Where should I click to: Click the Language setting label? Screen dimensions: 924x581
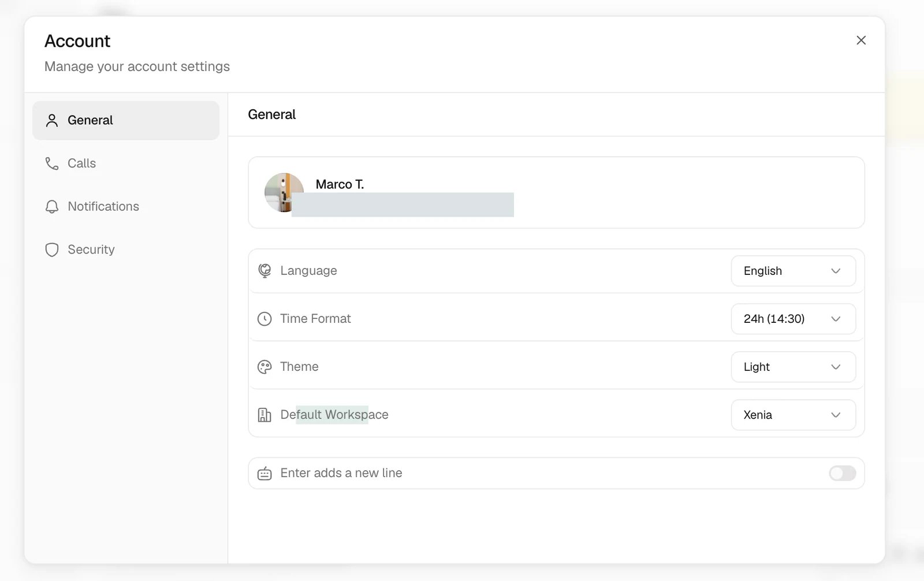coord(308,271)
